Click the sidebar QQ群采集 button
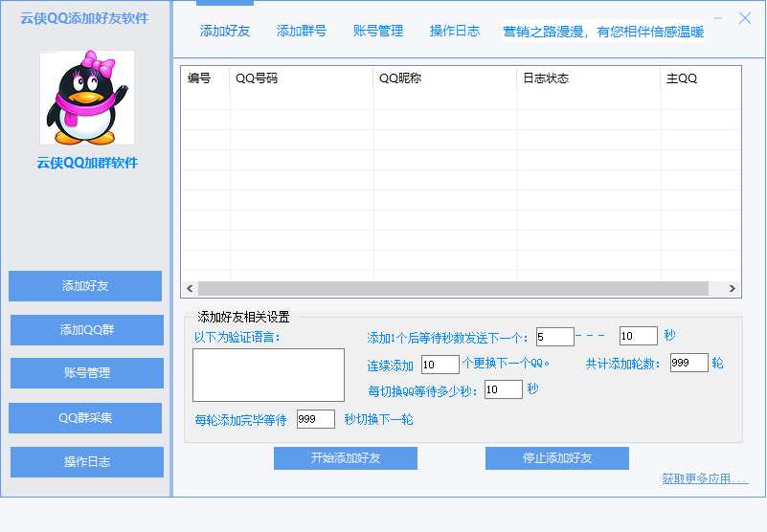Viewport: 767px width, 532px height. [85, 418]
